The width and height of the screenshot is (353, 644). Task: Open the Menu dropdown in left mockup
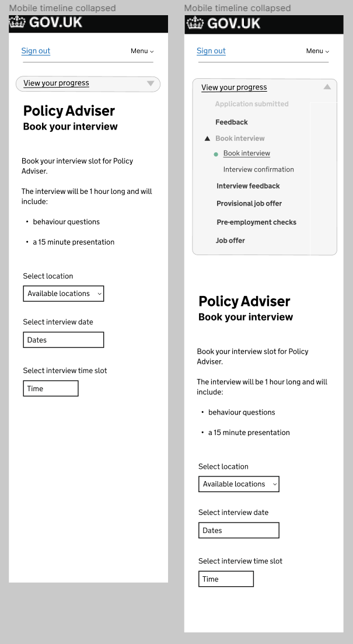[142, 51]
